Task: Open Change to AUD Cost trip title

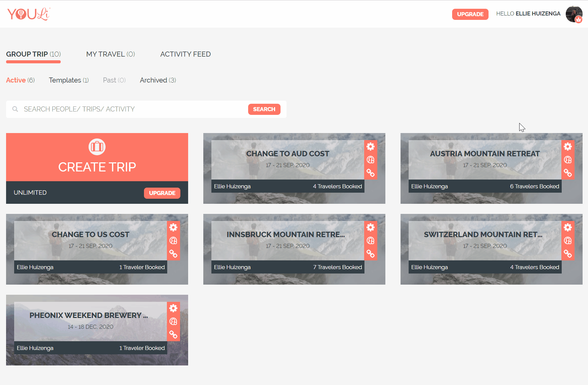Action: click(288, 154)
